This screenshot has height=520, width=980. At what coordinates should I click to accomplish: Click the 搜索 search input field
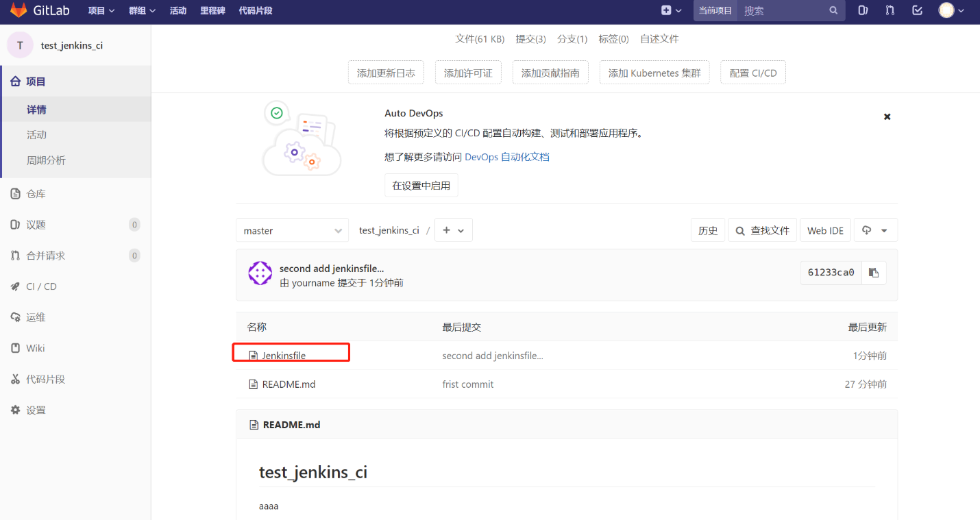tap(783, 10)
